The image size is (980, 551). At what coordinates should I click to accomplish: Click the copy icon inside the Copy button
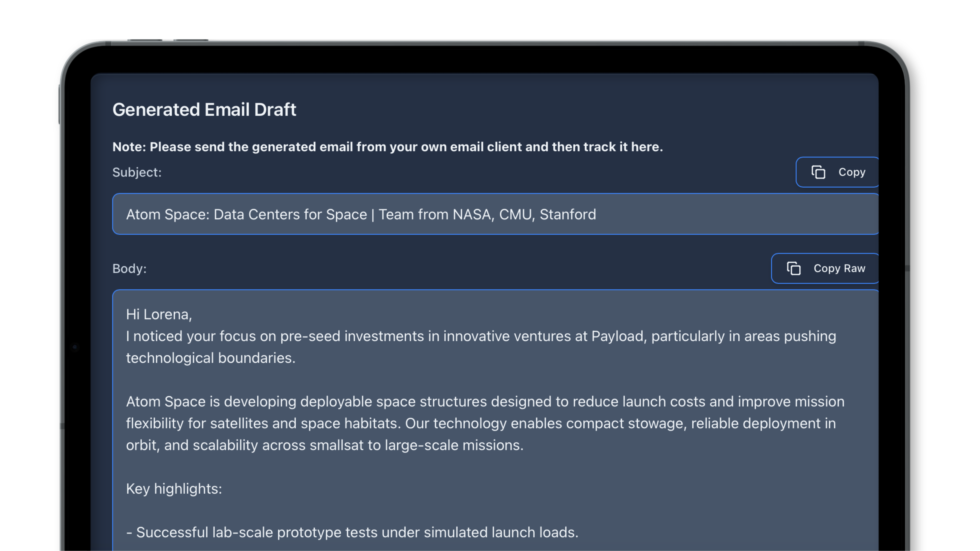pyautogui.click(x=818, y=172)
